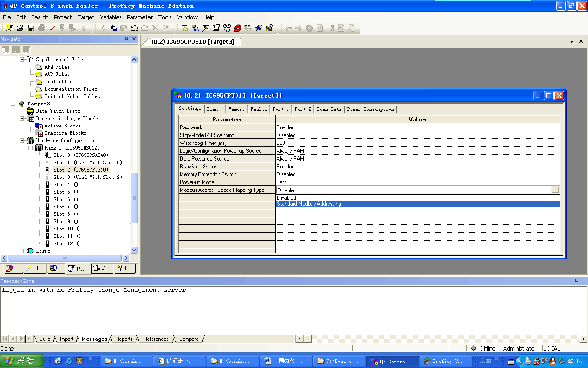Save project with the floppy disk icon

31,28
